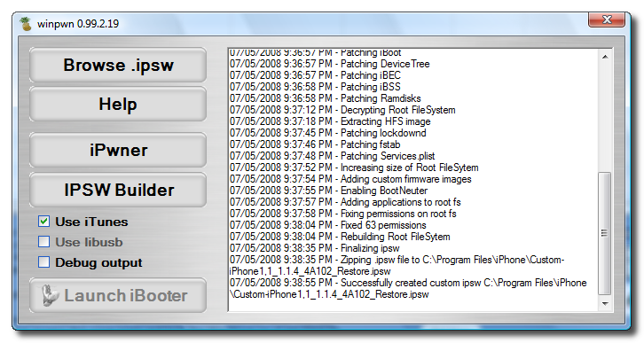Click the log scrollbar down arrow

[x=605, y=304]
